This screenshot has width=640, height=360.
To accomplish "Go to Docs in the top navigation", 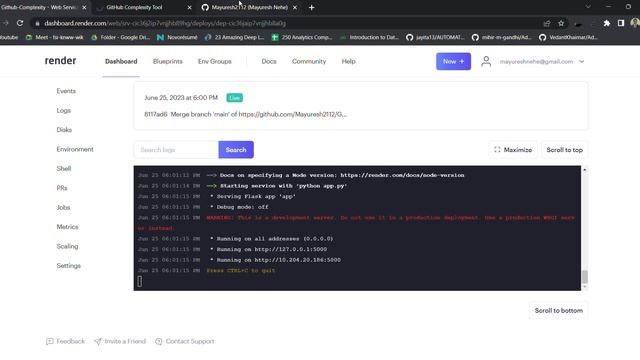I will point(269,61).
